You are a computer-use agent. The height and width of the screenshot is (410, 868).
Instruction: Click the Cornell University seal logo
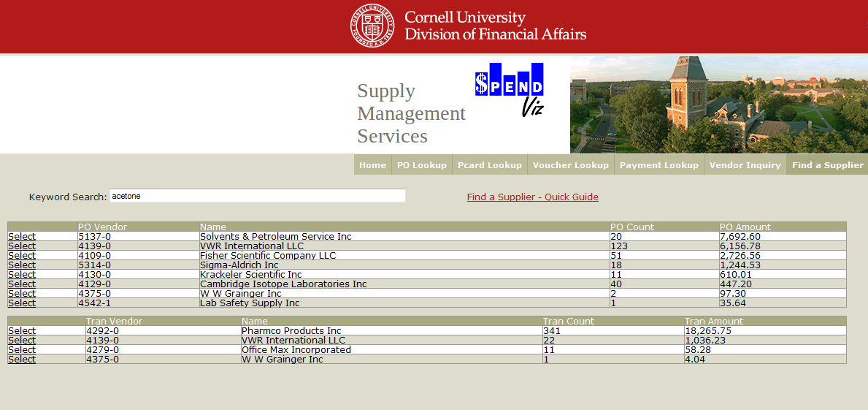click(x=372, y=26)
